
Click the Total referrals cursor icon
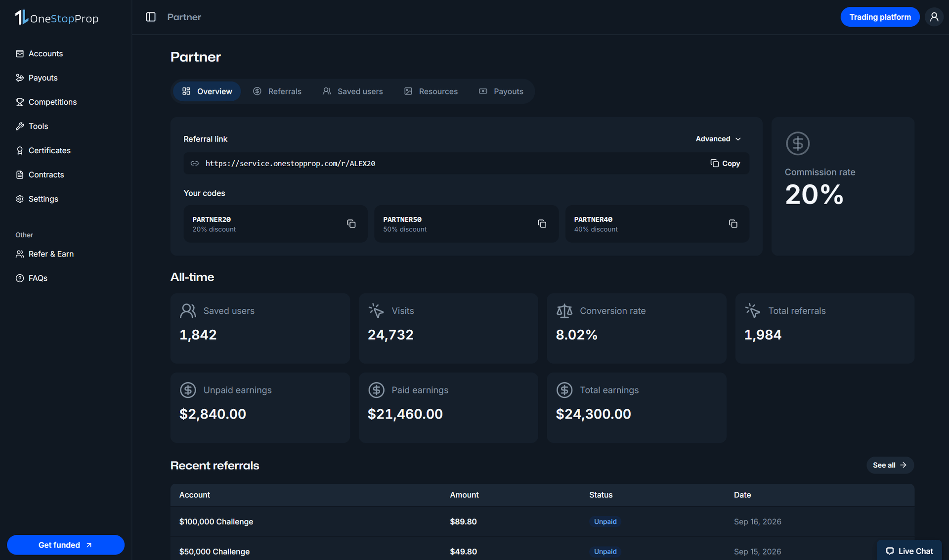(753, 311)
